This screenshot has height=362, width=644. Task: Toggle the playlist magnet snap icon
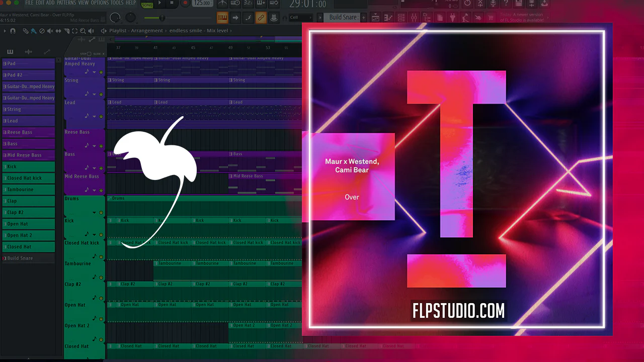point(13,31)
